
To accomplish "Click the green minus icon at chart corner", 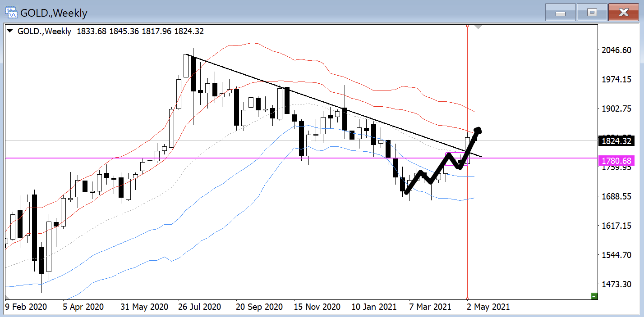I will (x=594, y=296).
